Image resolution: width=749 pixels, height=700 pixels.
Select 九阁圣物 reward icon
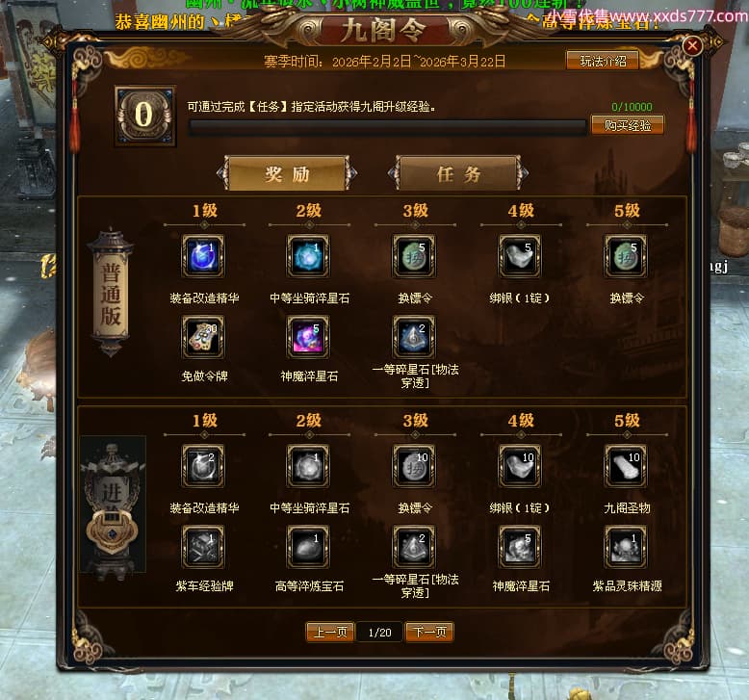pos(626,466)
